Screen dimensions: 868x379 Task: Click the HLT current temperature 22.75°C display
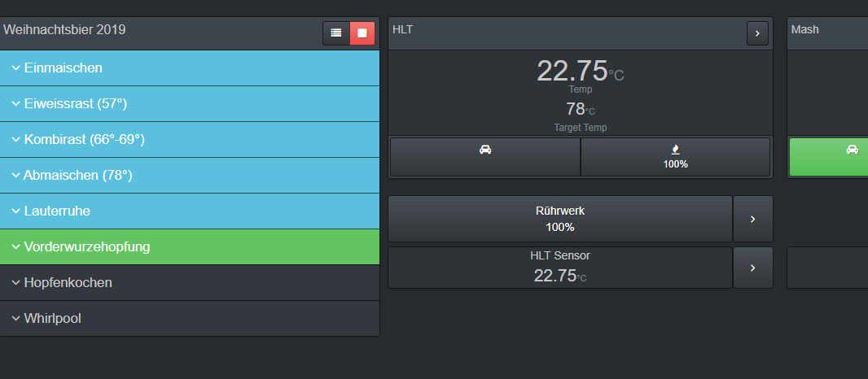579,72
